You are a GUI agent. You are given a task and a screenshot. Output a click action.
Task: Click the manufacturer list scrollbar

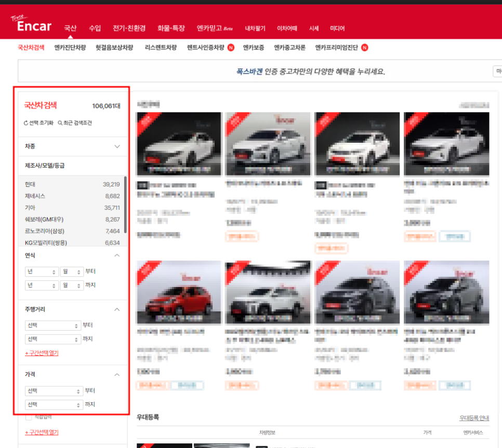(x=125, y=205)
